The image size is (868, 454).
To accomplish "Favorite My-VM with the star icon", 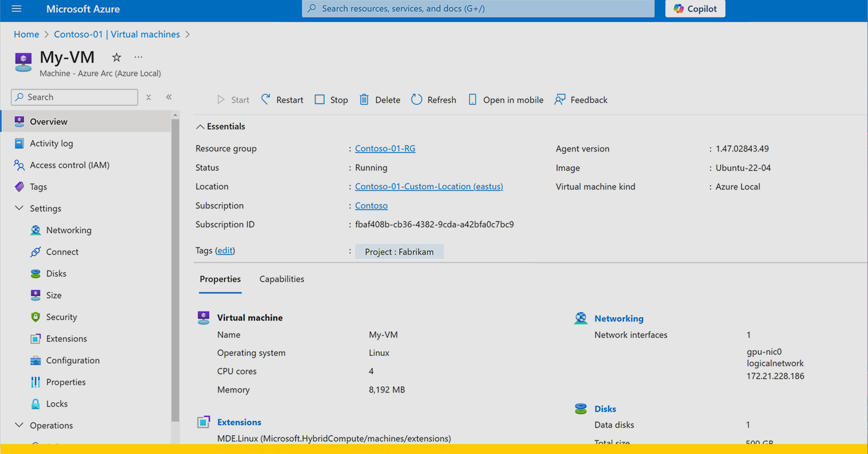I will [x=117, y=57].
